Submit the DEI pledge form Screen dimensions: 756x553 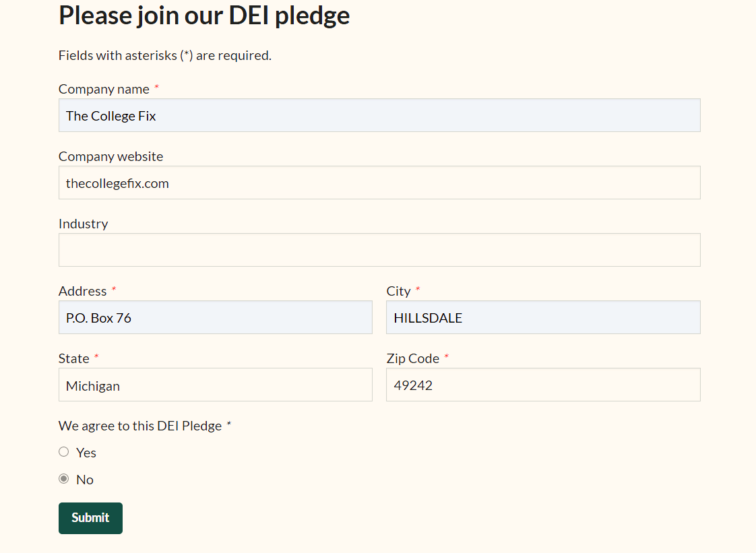click(x=91, y=518)
